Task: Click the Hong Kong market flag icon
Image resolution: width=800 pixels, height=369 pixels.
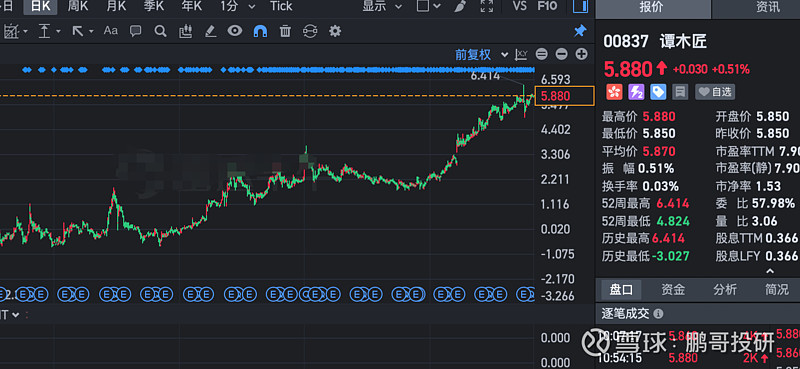Action: click(x=614, y=92)
